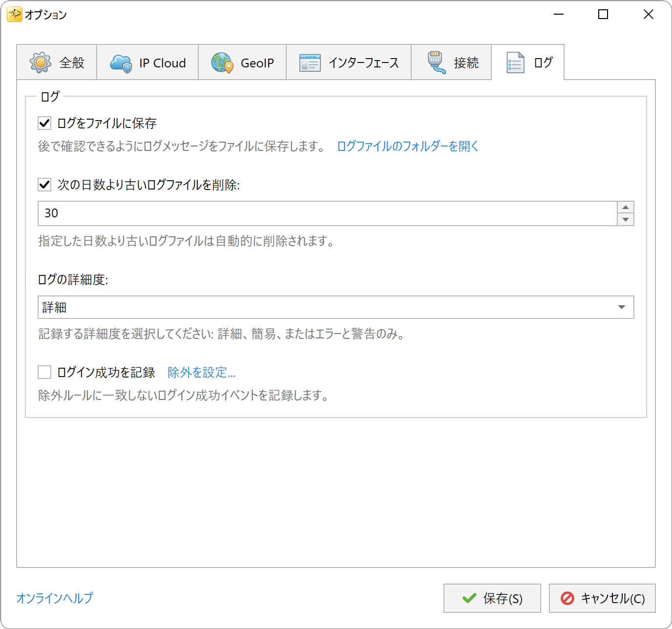Click the globe pin icon for GeoIP
Image resolution: width=672 pixels, height=629 pixels.
(222, 63)
